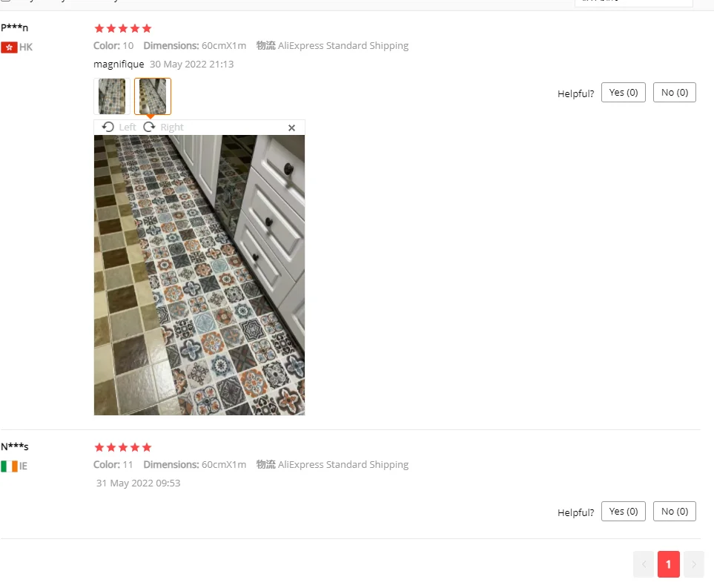Image resolution: width=714 pixels, height=588 pixels.
Task: Open the sort dropdown at top right
Action: (x=634, y=3)
